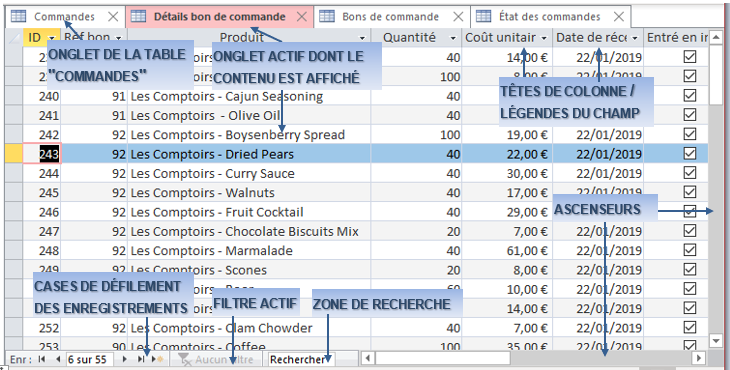The image size is (730, 370).
Task: Close the État des commandes tab
Action: (x=619, y=17)
